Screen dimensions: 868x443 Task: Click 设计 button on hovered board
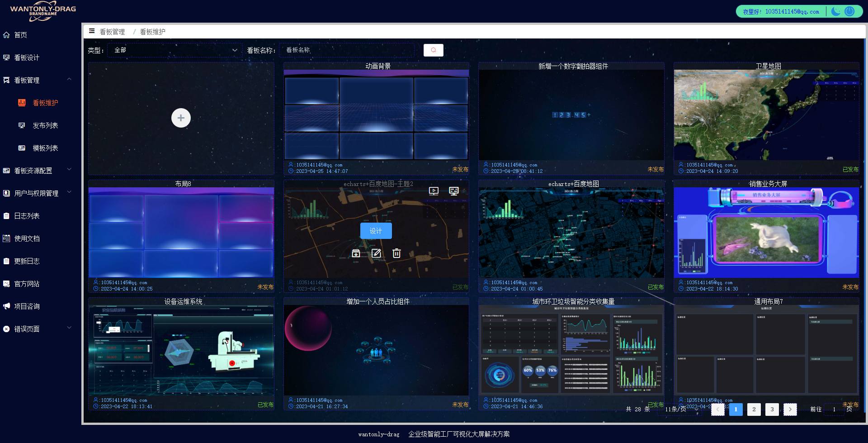coord(376,231)
